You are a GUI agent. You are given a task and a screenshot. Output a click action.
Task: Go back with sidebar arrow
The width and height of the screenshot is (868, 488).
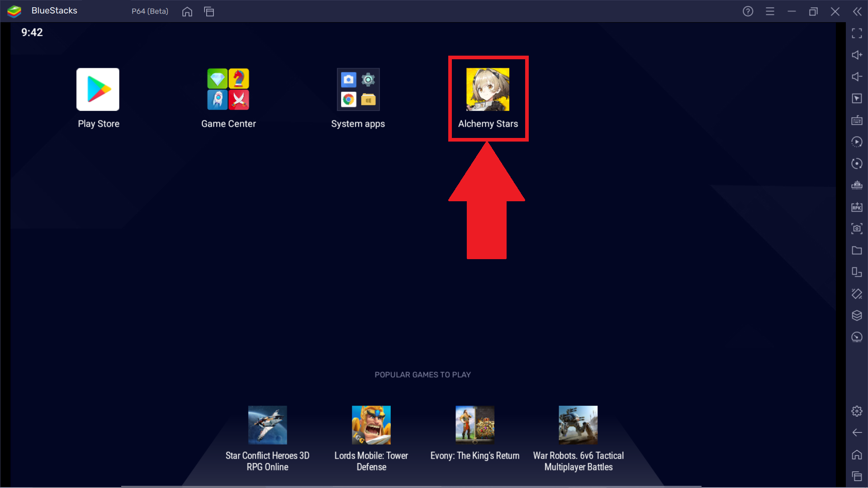(x=857, y=433)
